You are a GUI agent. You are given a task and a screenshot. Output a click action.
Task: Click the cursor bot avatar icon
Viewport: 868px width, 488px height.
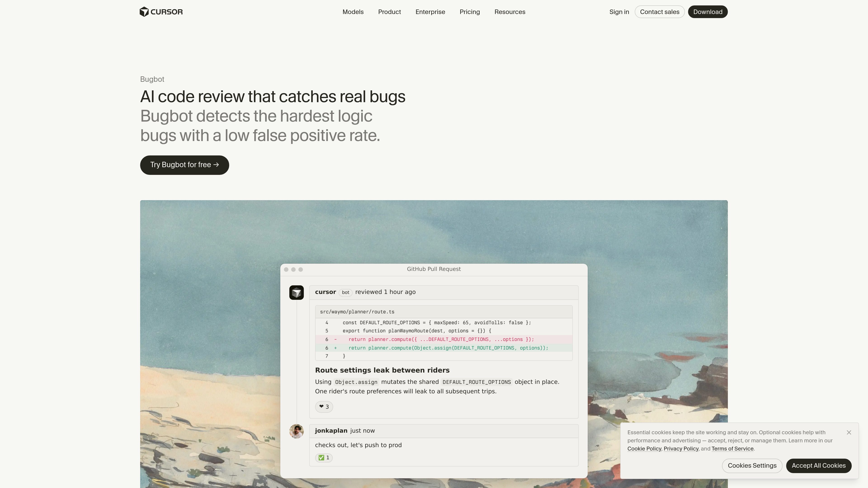coord(296,292)
